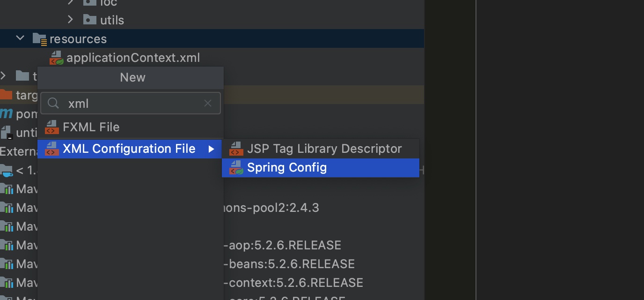Click the FXML File icon
The width and height of the screenshot is (644, 300).
(51, 127)
